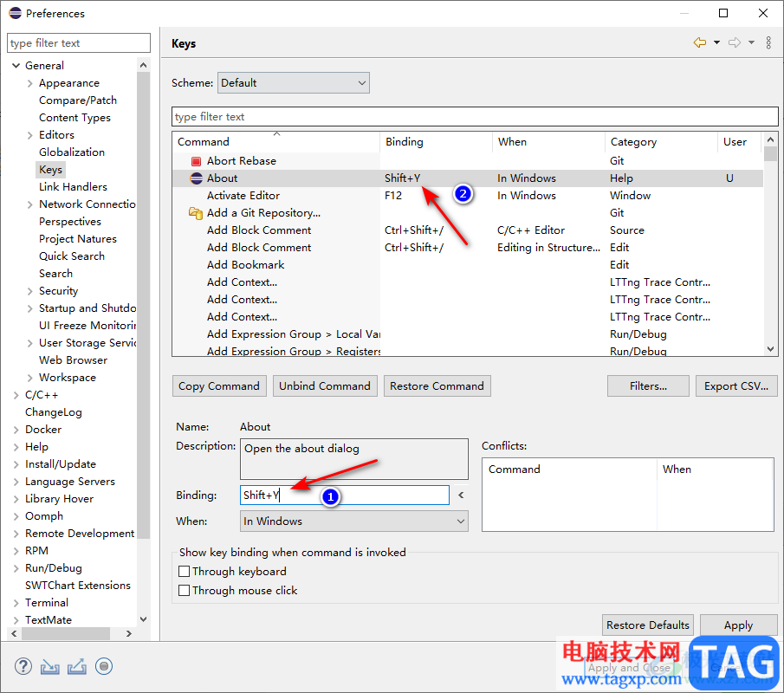Open the three-dot view menu icon

pos(768,43)
